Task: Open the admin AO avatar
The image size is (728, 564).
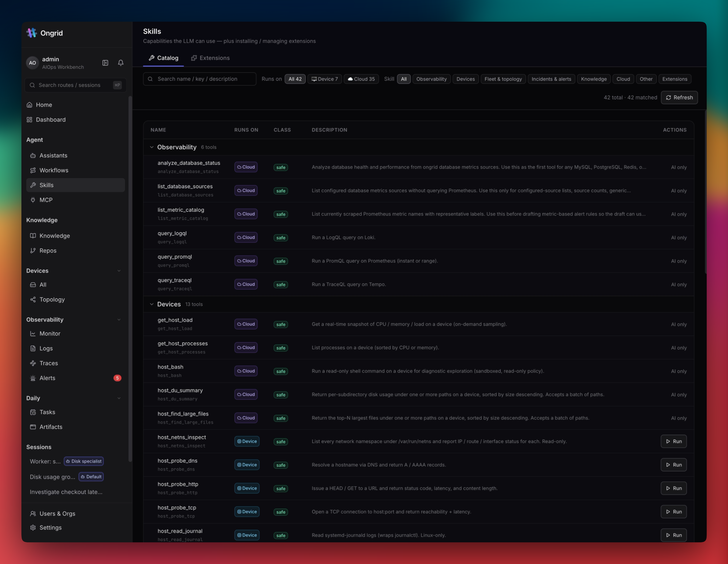Action: pos(32,63)
